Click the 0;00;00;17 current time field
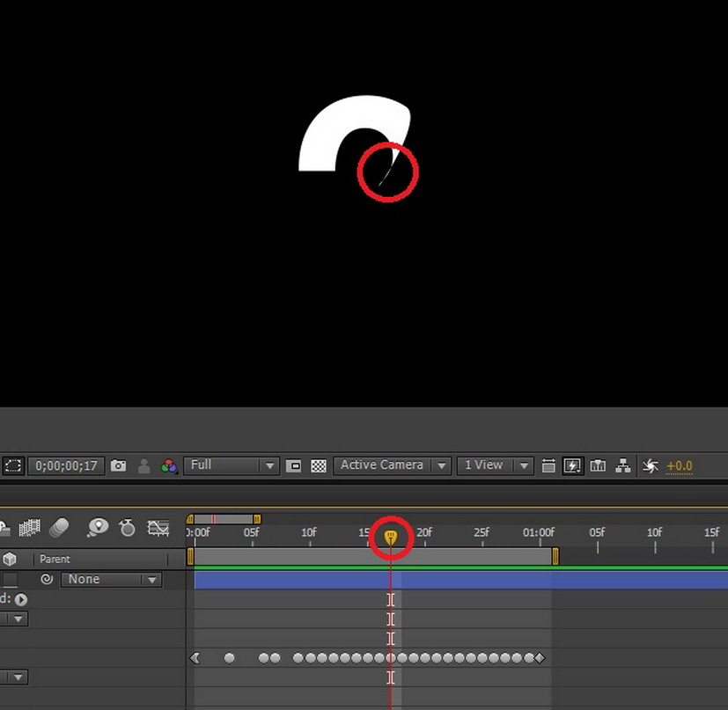Viewport: 728px width, 710px height. coord(66,465)
